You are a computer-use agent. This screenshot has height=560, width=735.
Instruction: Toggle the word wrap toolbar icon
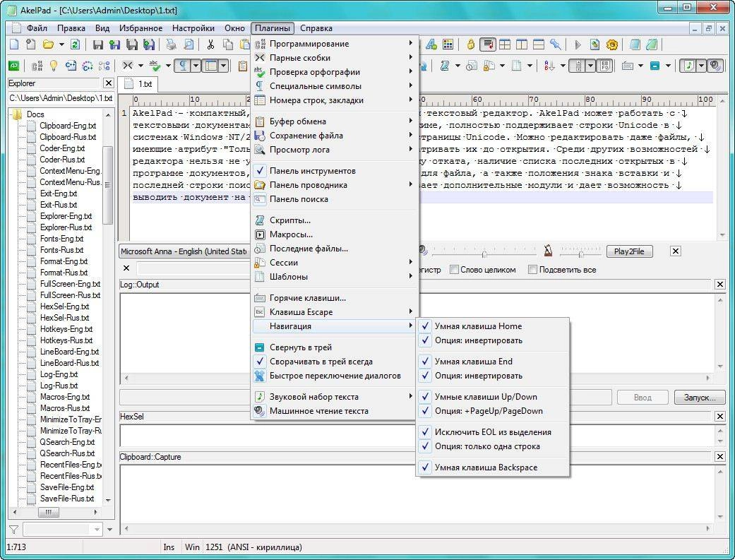pyautogui.click(x=488, y=44)
